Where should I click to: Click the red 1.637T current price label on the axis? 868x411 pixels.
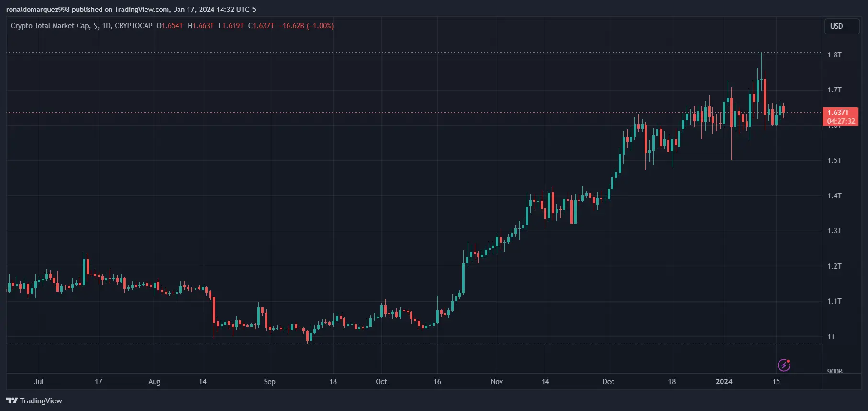[838, 113]
